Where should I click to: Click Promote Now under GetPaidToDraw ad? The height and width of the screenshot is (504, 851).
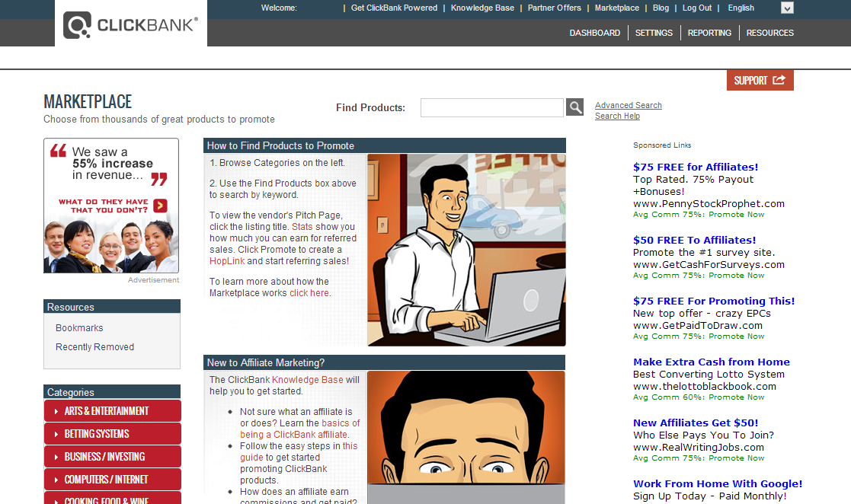736,336
